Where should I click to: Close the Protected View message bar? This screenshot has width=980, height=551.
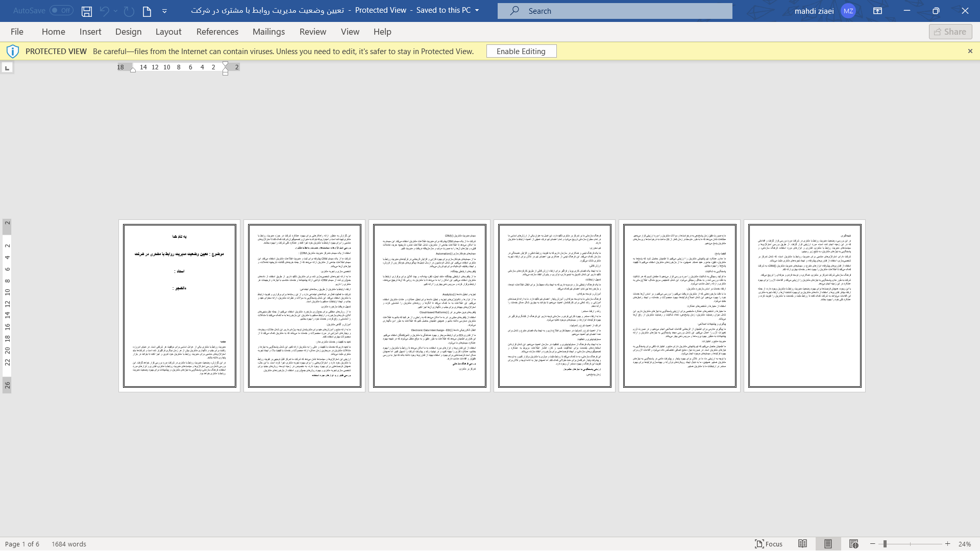click(970, 51)
